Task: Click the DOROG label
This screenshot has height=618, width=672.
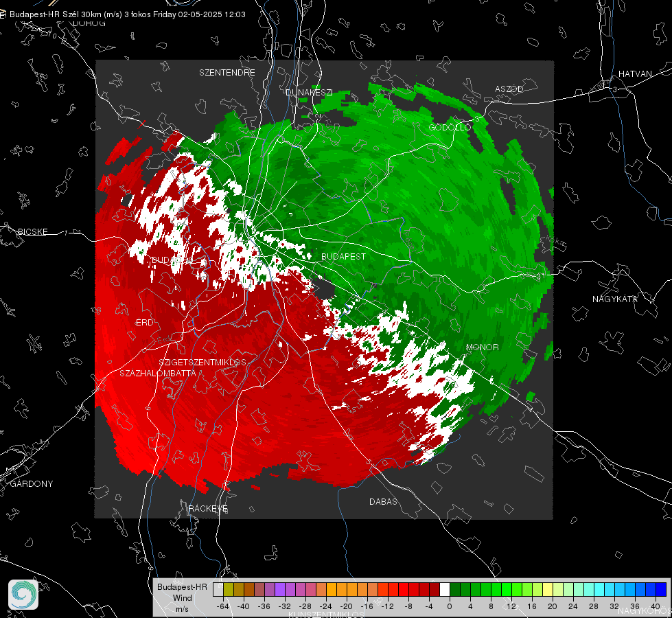Action: pyautogui.click(x=89, y=23)
